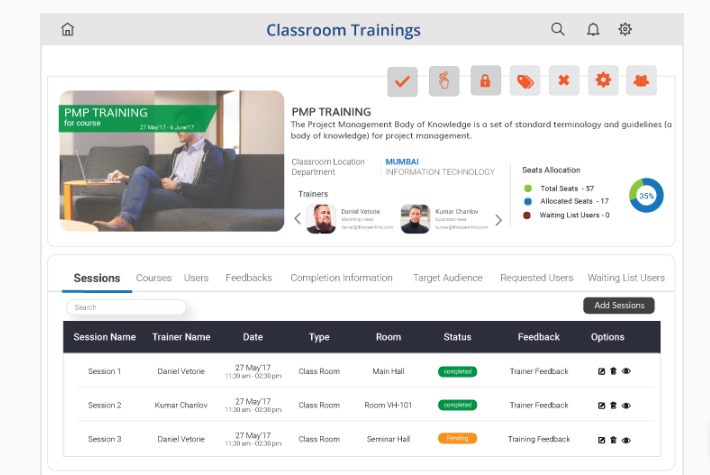Viewport: 710px width, 475px height.
Task: Click the Main Hall room cell
Action: [388, 371]
